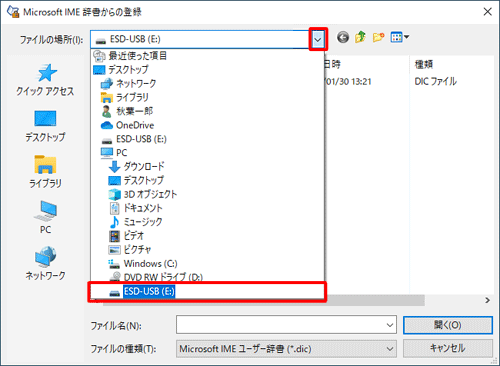Click the back navigation arrow icon
Screen dimensions: 500x366
343,37
